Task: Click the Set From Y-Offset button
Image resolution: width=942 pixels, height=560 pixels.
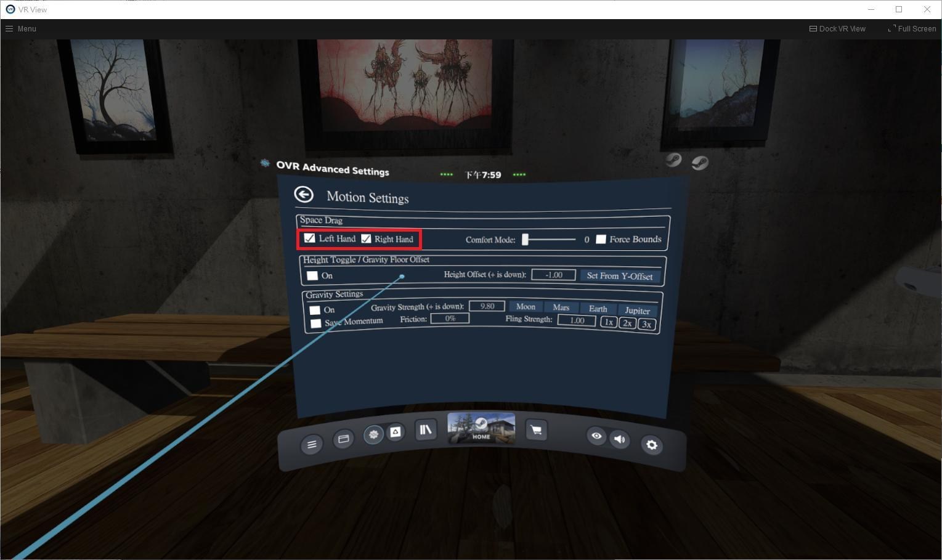Action: 620,275
